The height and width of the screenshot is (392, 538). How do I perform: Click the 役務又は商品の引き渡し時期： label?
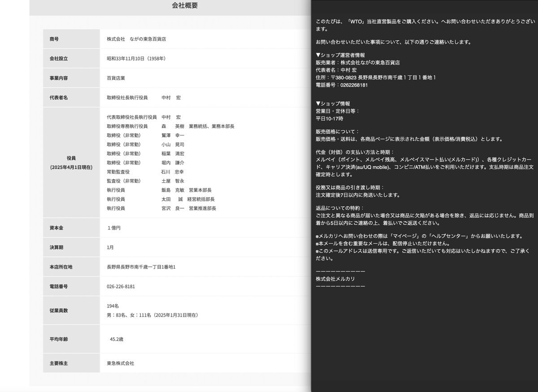350,187
